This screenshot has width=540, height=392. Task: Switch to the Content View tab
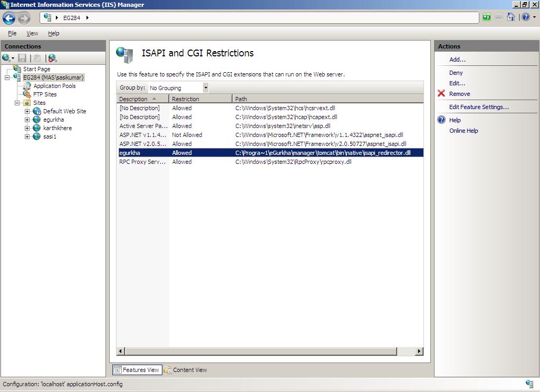pyautogui.click(x=186, y=370)
